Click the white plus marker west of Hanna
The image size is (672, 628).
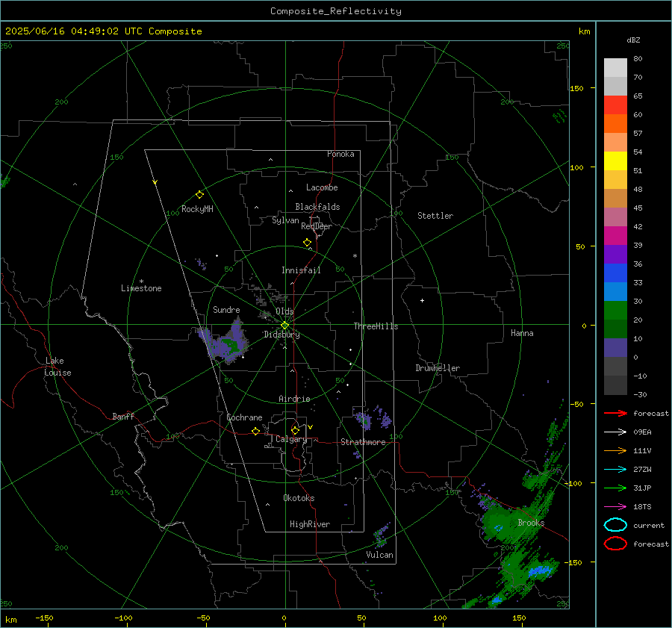(x=422, y=300)
